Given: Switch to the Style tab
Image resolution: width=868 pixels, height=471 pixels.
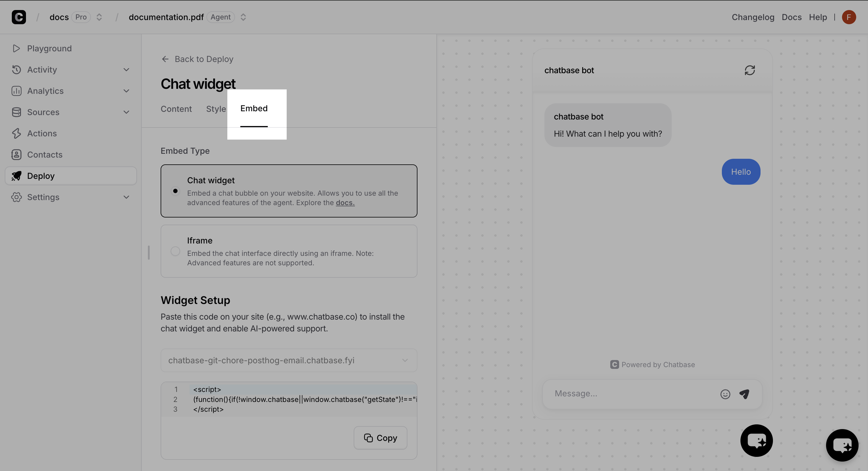Looking at the screenshot, I should pyautogui.click(x=216, y=109).
